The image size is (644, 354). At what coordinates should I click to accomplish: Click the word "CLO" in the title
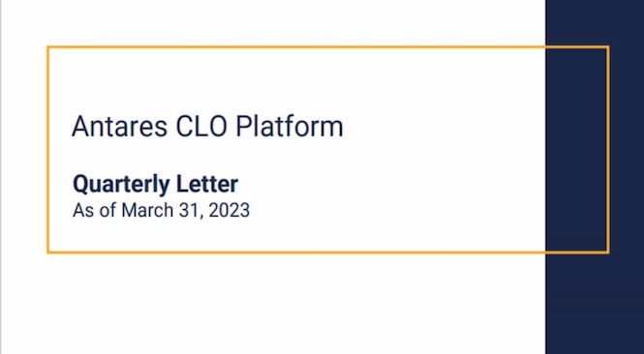tap(201, 127)
